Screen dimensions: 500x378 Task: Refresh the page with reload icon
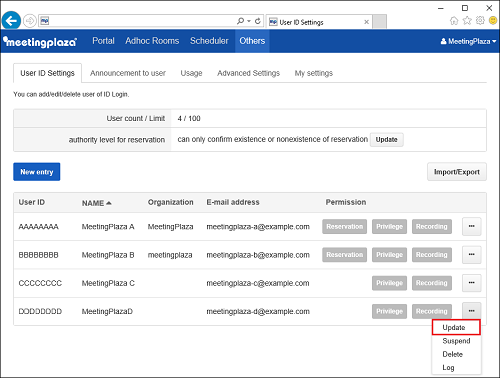click(x=257, y=21)
